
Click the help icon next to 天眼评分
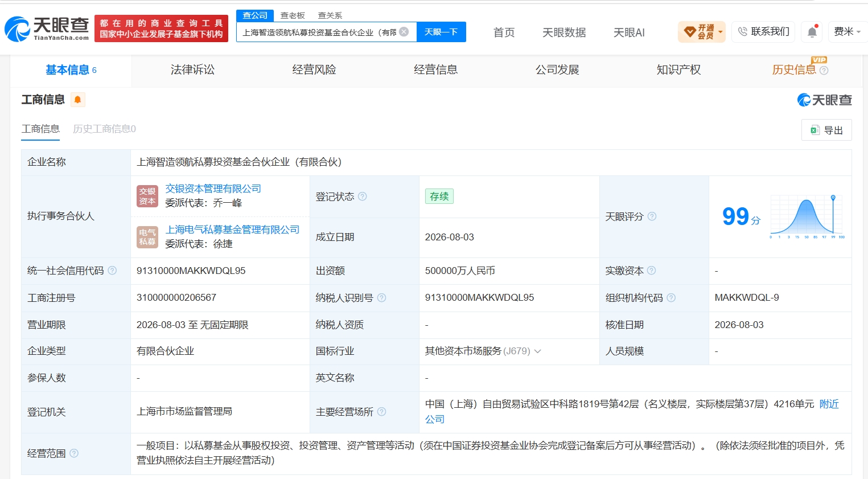[x=652, y=216]
